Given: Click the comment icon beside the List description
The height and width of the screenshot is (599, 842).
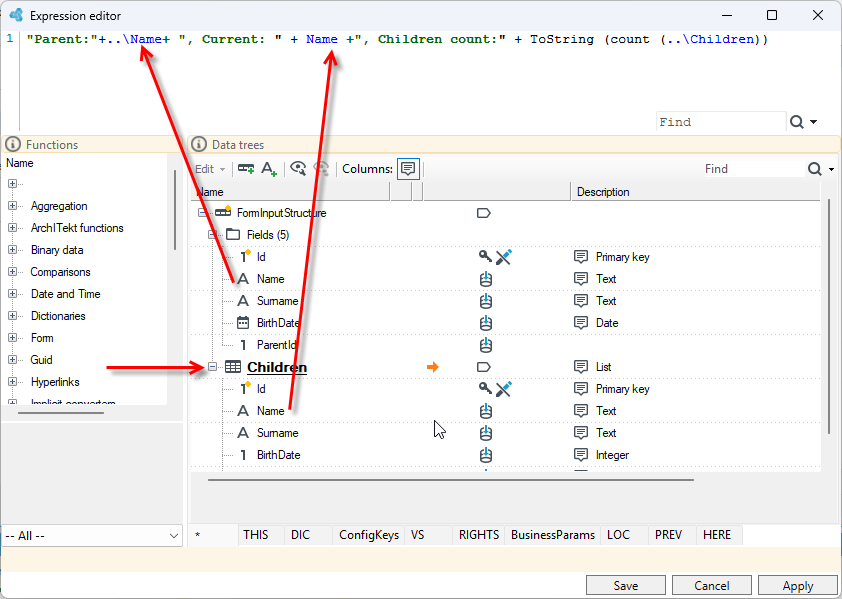Looking at the screenshot, I should click(x=580, y=367).
